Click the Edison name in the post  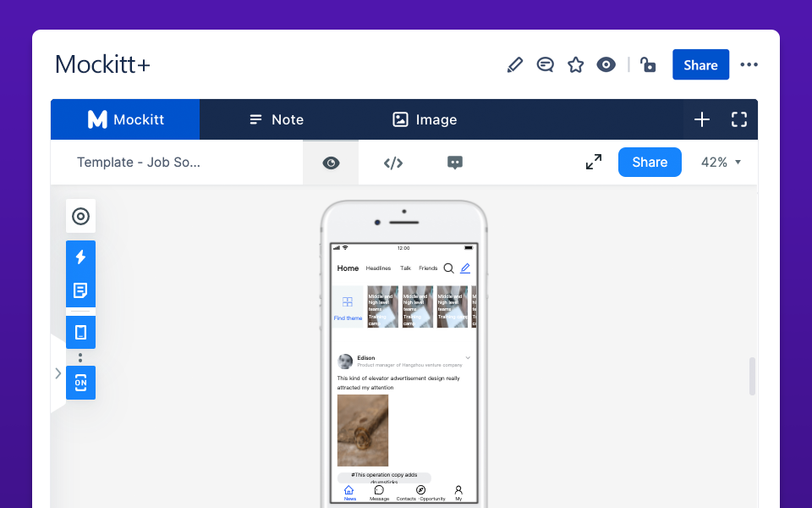click(365, 357)
